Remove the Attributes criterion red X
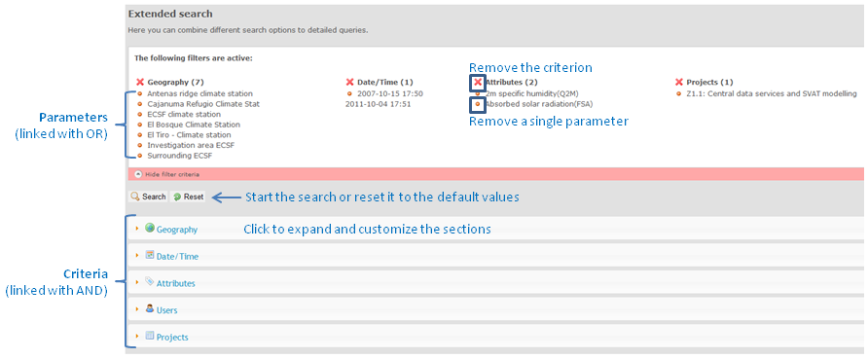Screen dimensions: 868x359 tap(478, 82)
